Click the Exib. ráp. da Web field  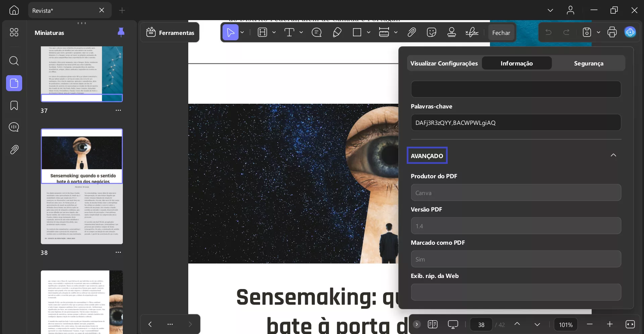tap(516, 292)
